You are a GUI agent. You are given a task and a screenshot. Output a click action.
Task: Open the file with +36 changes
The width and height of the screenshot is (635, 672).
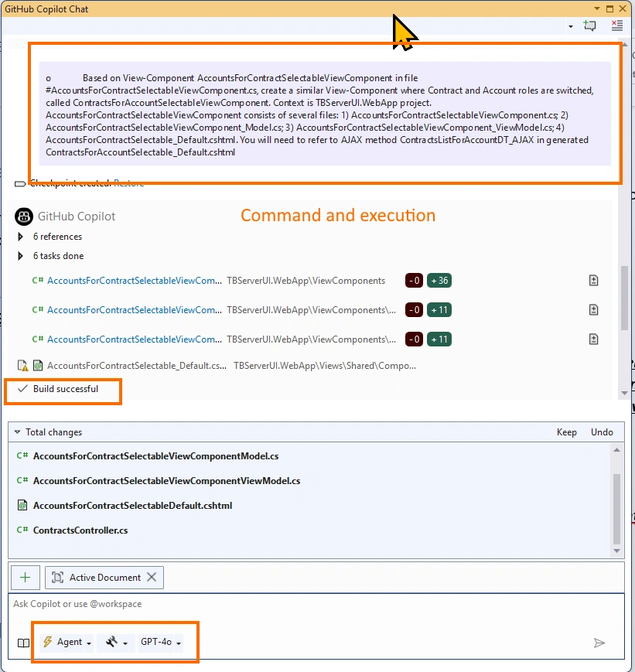tap(135, 281)
